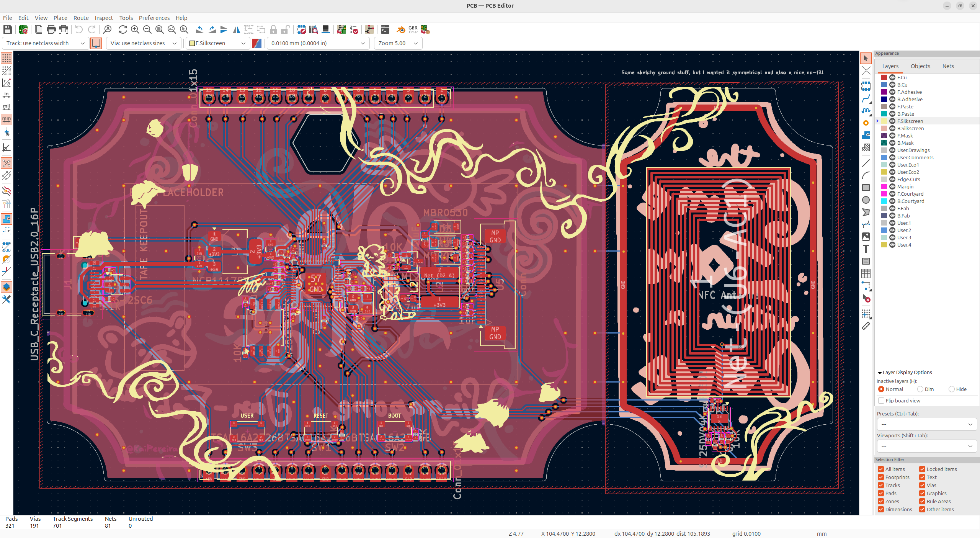The width and height of the screenshot is (980, 538).
Task: Open the layer pair selector
Action: coord(257,43)
